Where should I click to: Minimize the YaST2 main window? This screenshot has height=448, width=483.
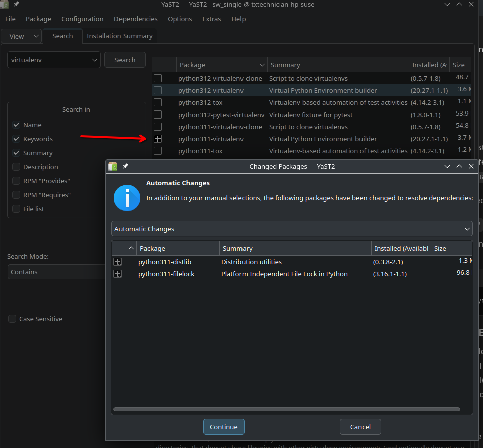pos(447,4)
